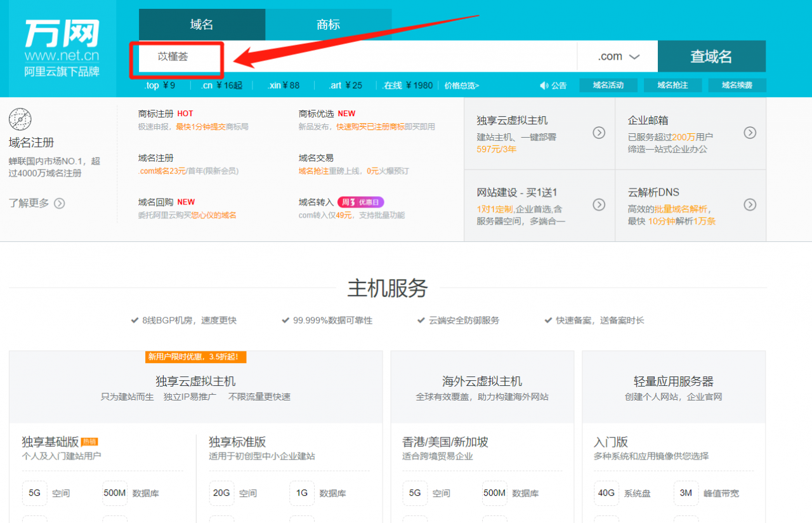Image resolution: width=812 pixels, height=523 pixels.
Task: Select the 域名 tab
Action: tap(201, 25)
